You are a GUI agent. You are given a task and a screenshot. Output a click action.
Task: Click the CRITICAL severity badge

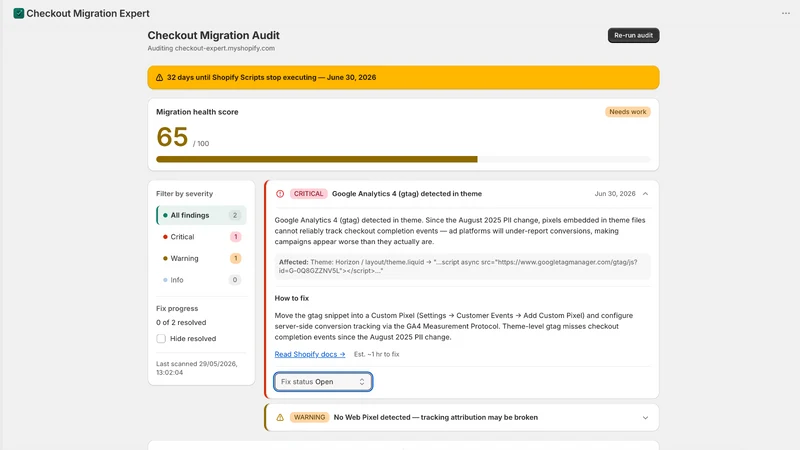click(x=308, y=194)
